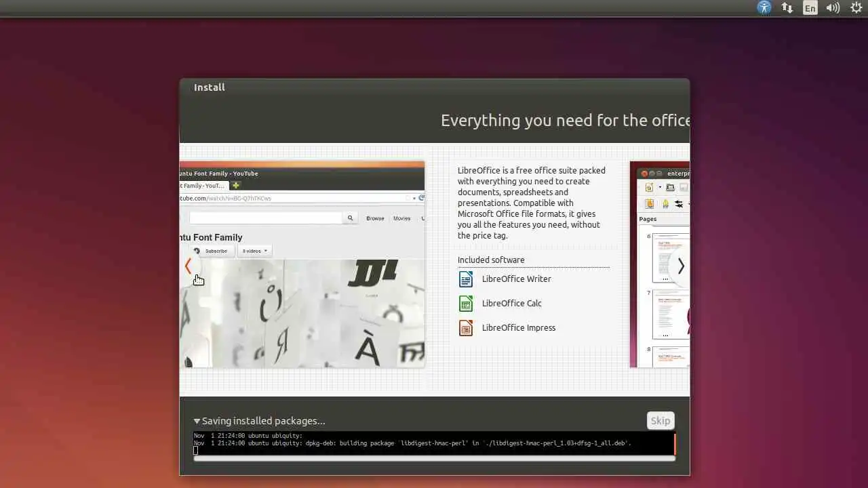Click the search magnifier in YouTube slide
Screen dimensions: 868x488
[x=351, y=218]
